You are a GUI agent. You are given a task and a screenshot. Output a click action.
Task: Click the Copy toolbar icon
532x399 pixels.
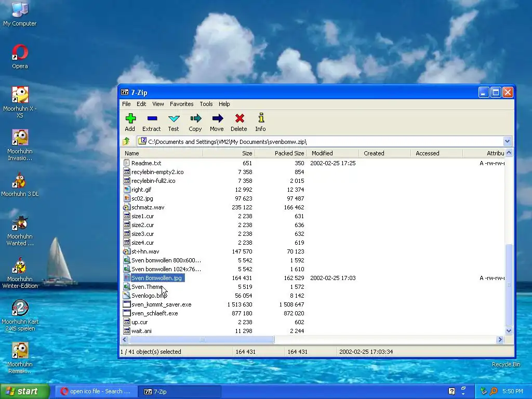click(195, 118)
